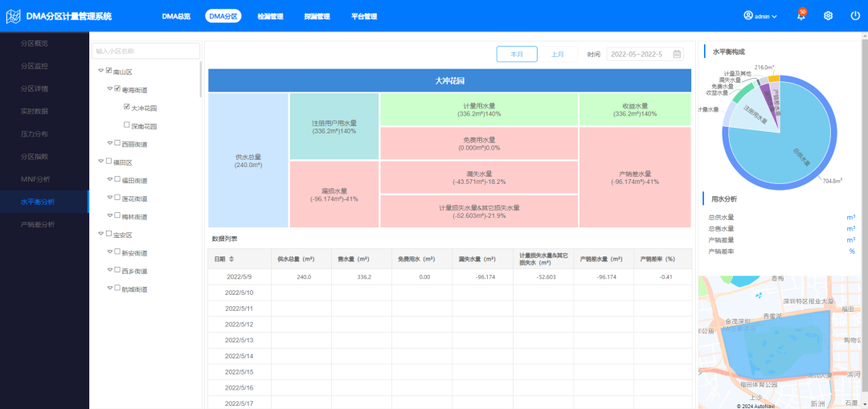Click the admin user avatar icon
This screenshot has width=868, height=409.
748,16
